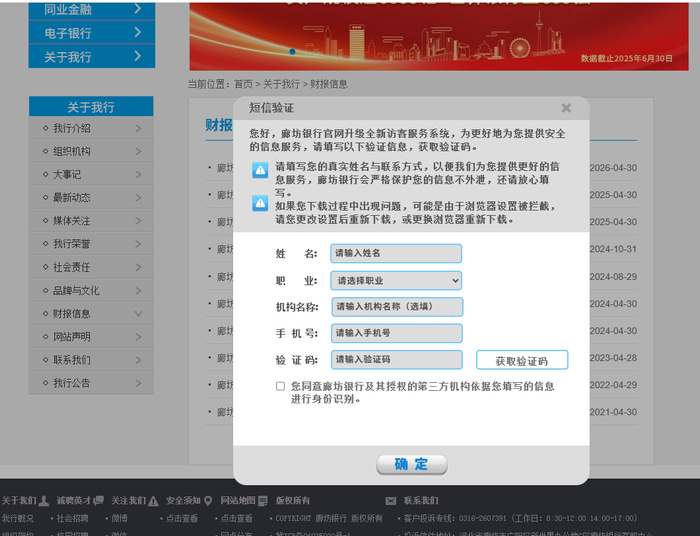Click the 版权所有 footer heading
The width and height of the screenshot is (700, 536).
coord(293,501)
